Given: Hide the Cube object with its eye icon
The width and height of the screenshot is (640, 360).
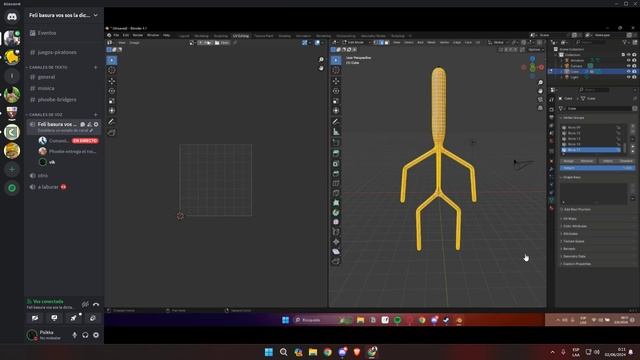Looking at the screenshot, I should click(629, 71).
